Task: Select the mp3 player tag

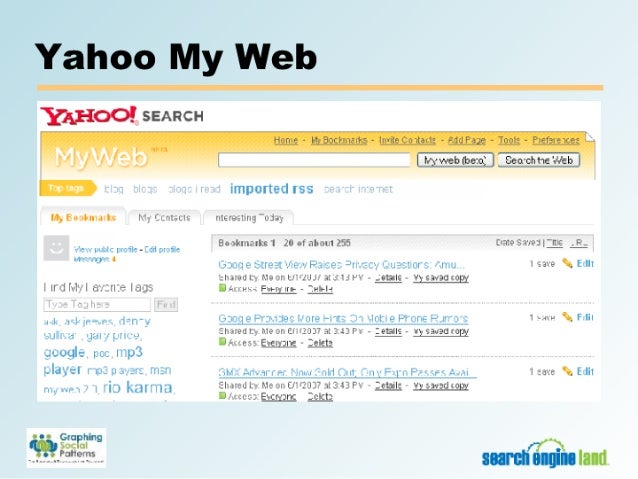Action: coord(93,361)
